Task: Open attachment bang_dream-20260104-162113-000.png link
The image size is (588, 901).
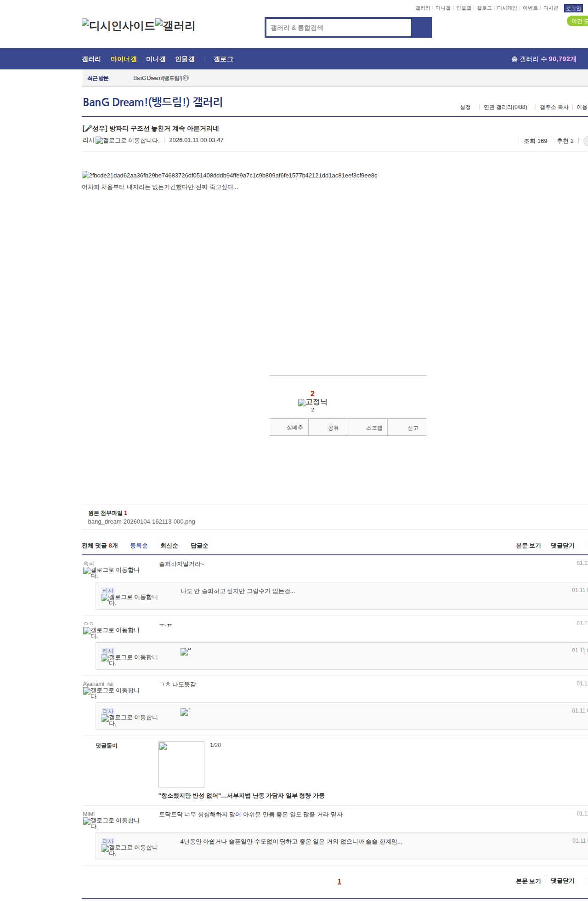Action: (141, 522)
